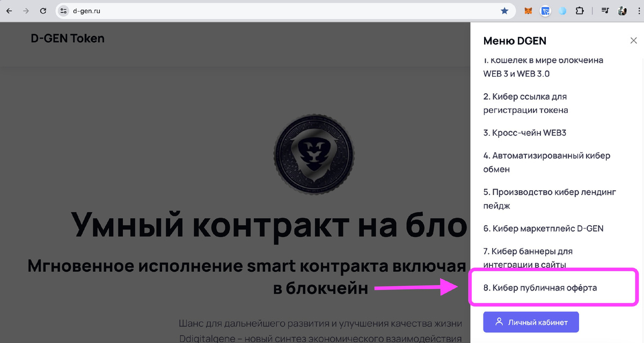
Task: Click the Меню DGEN panel heading
Action: pyautogui.click(x=515, y=41)
